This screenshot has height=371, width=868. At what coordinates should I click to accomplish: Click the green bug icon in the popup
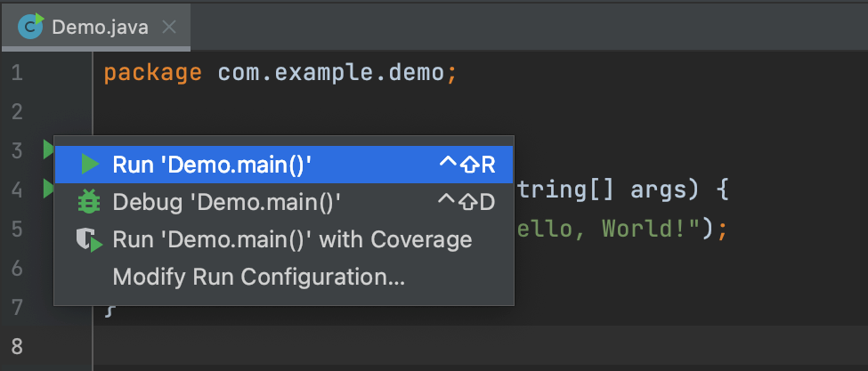89,202
